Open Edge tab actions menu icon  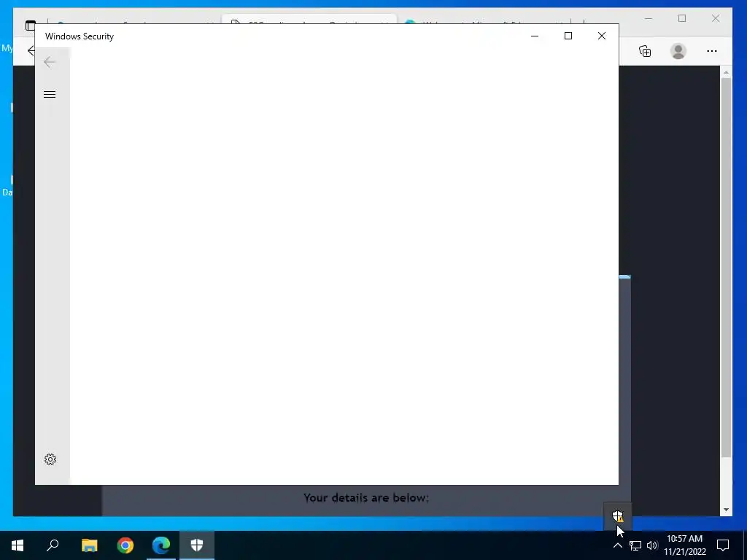click(30, 26)
